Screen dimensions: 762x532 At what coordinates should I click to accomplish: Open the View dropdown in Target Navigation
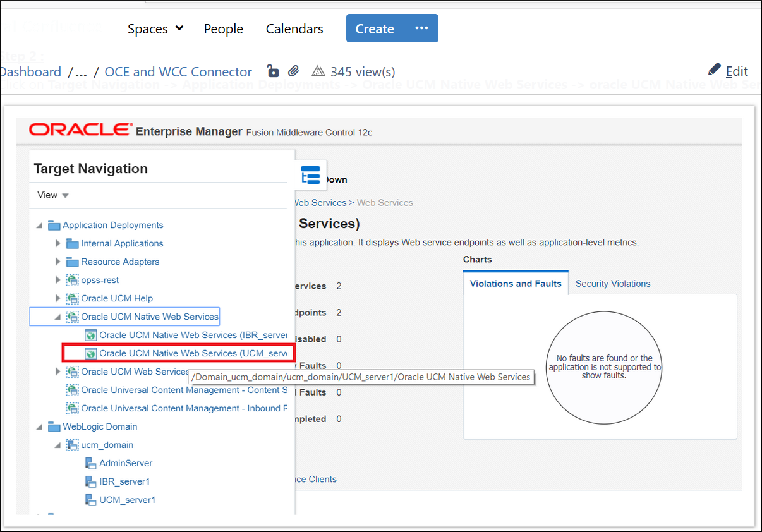53,195
